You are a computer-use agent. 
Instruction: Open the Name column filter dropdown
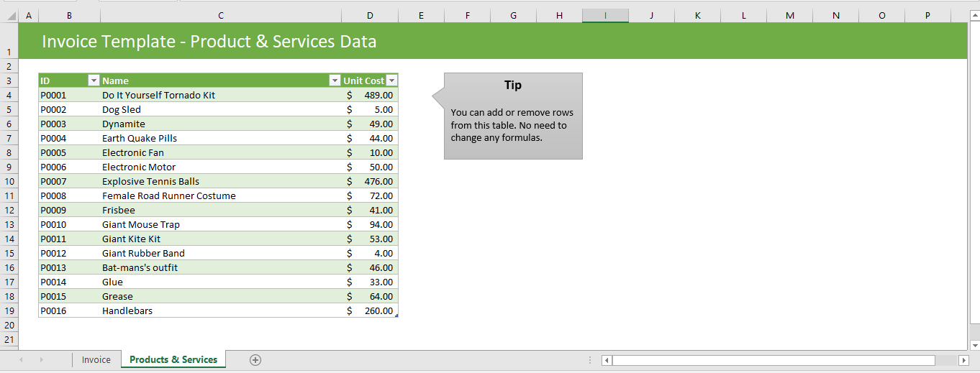coord(334,80)
